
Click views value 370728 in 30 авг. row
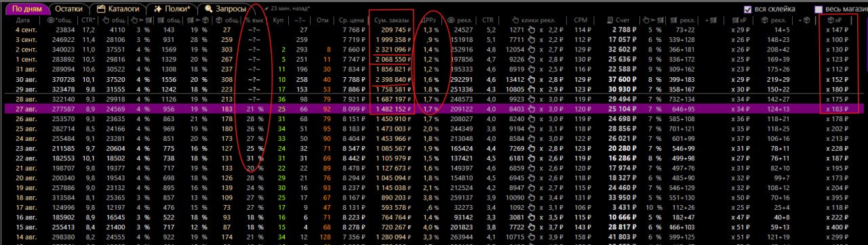[x=64, y=79]
